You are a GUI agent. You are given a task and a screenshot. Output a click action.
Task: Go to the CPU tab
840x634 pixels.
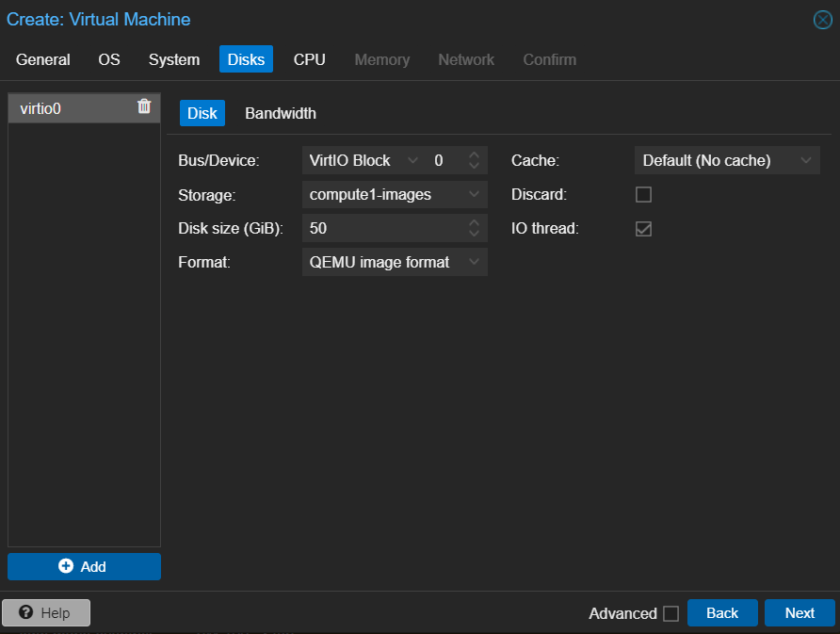[x=309, y=59]
